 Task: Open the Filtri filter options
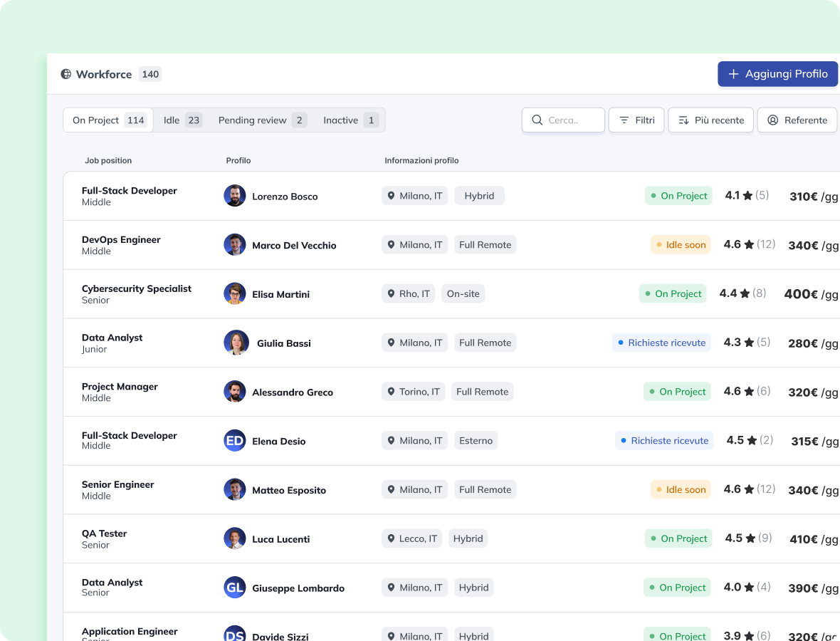coord(636,120)
